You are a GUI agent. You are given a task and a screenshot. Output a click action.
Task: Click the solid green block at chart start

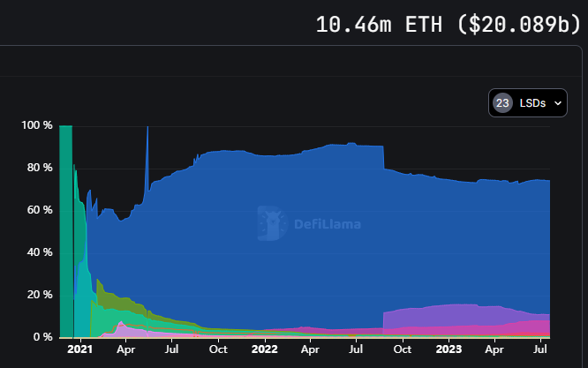(65, 229)
